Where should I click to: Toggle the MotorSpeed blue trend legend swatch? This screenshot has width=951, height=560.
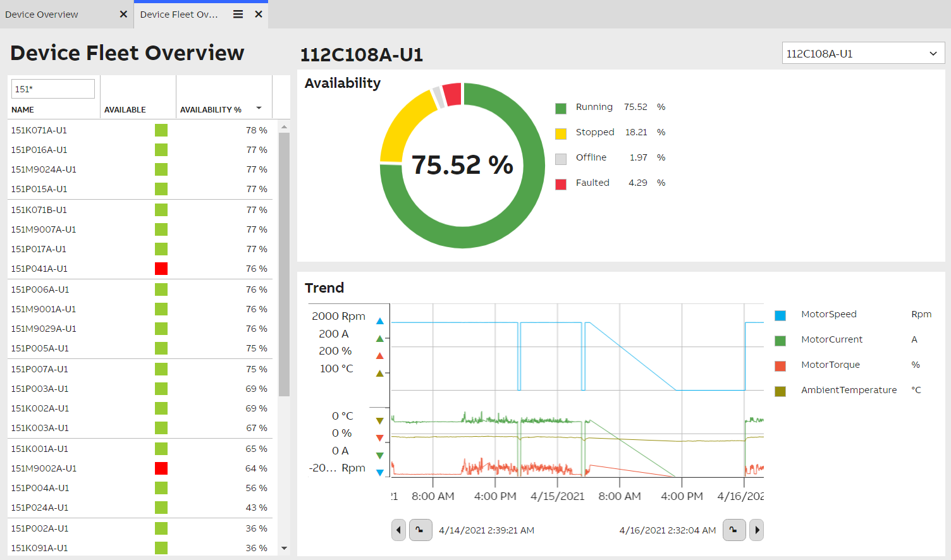[x=780, y=315]
